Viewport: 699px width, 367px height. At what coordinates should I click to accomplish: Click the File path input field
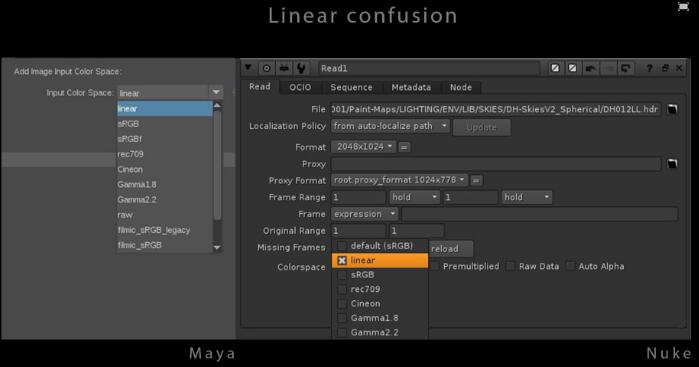(496, 109)
